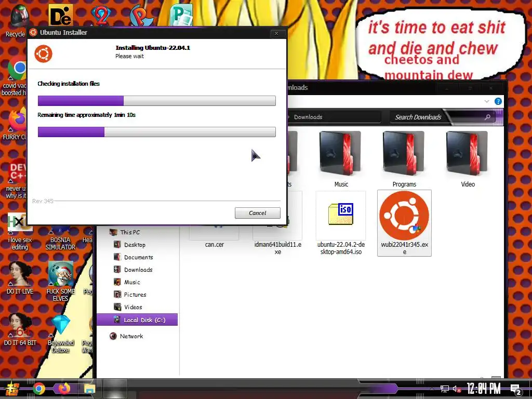Cancel the Ubuntu installation
Screen dimensions: 532x399
(x=258, y=212)
